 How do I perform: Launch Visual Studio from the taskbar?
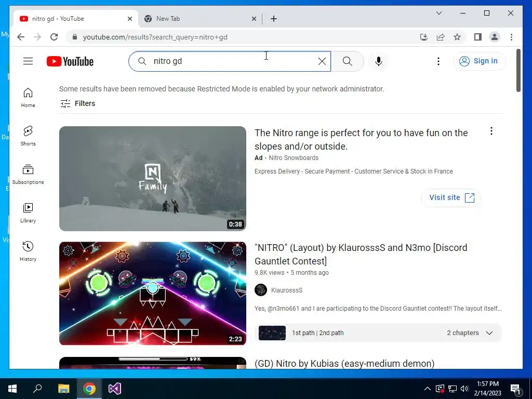[115, 389]
